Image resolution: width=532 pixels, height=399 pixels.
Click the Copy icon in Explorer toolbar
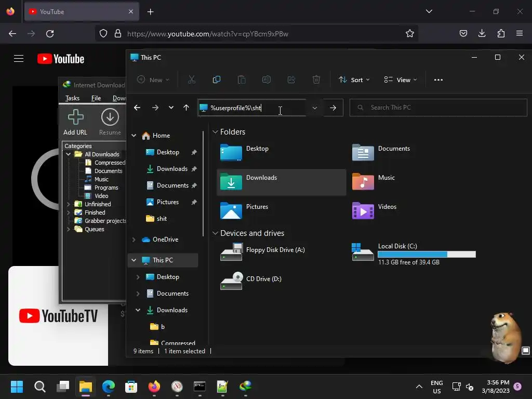[x=217, y=79]
